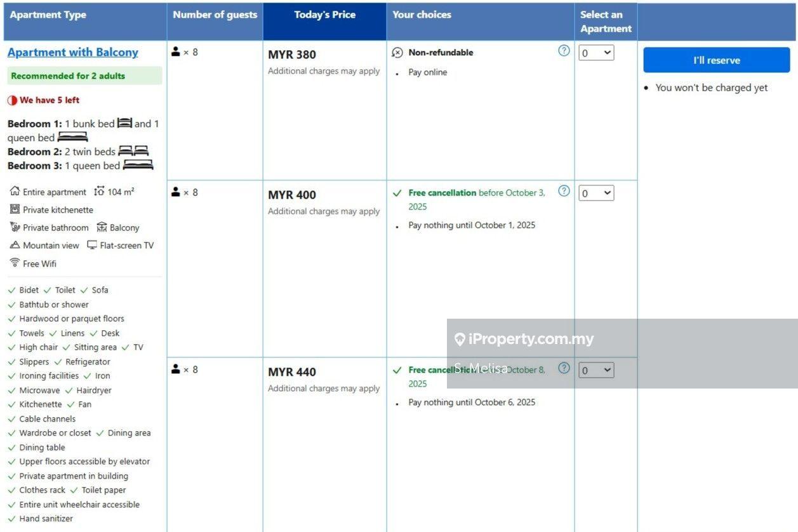The width and height of the screenshot is (798, 532).
Task: Click the Flat-screen TV icon
Action: point(92,245)
